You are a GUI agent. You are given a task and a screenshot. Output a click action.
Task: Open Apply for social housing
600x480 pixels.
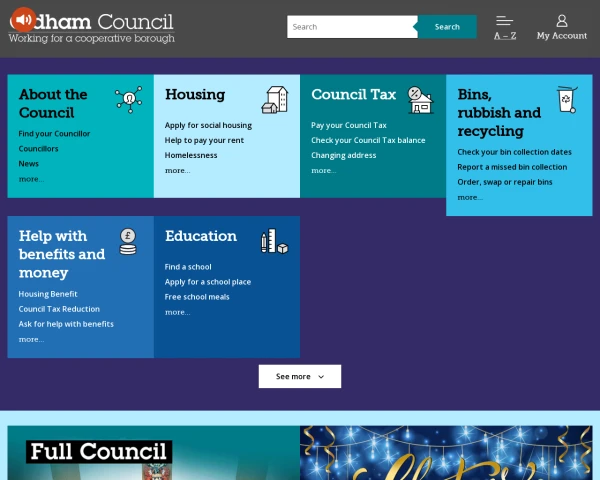click(x=208, y=125)
